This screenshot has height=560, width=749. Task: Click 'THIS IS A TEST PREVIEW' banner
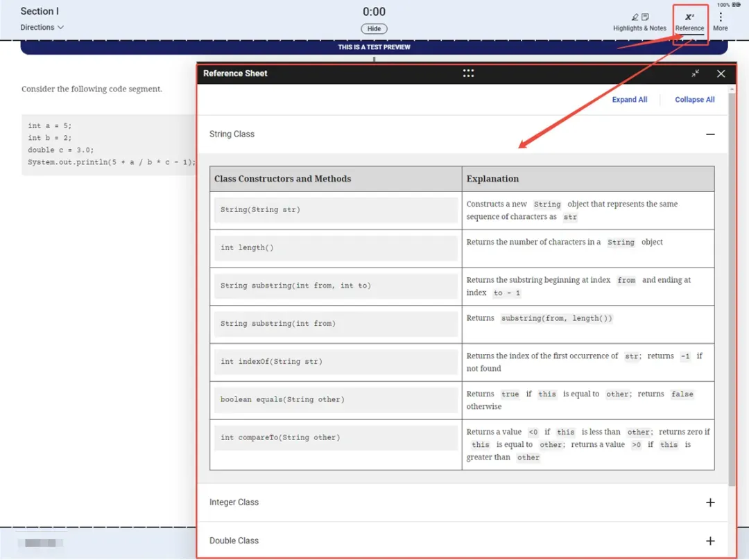coord(374,47)
